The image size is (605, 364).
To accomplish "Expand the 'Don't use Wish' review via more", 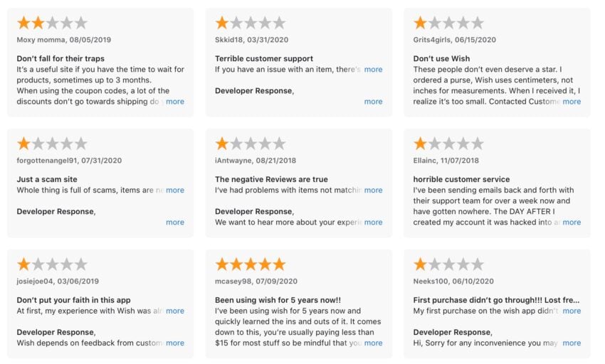I will 572,102.
